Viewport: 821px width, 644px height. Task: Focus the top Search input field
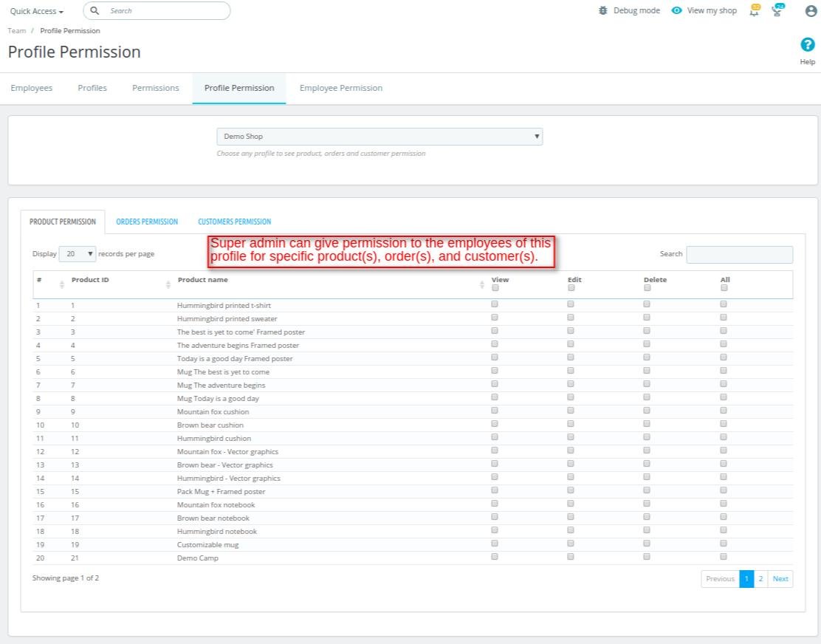click(157, 10)
